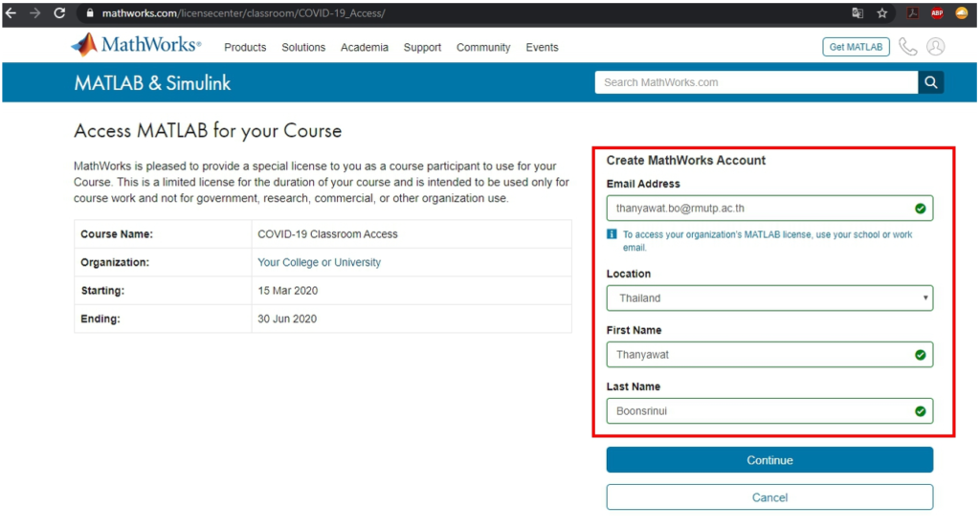Click the MathWorks logo
This screenshot has width=980, height=529.
136,45
